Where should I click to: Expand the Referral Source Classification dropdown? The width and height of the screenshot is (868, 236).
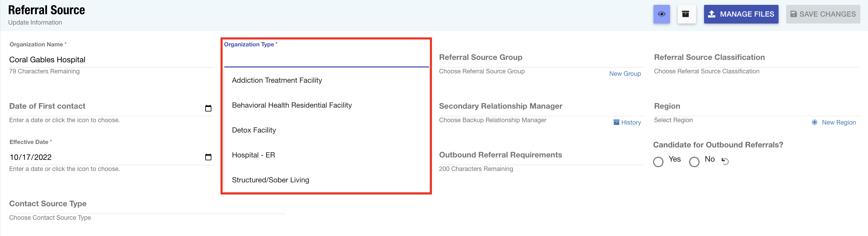click(756, 58)
